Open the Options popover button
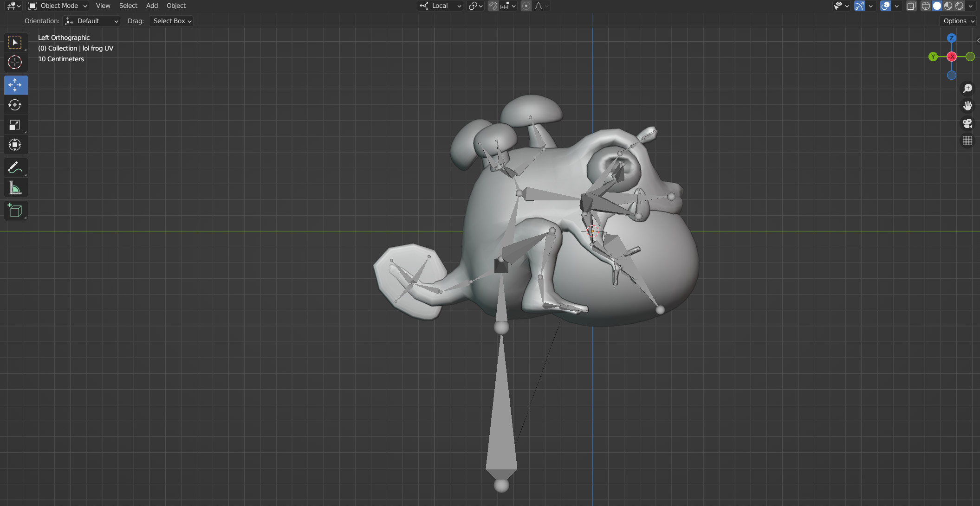Image resolution: width=980 pixels, height=506 pixels. pyautogui.click(x=958, y=21)
